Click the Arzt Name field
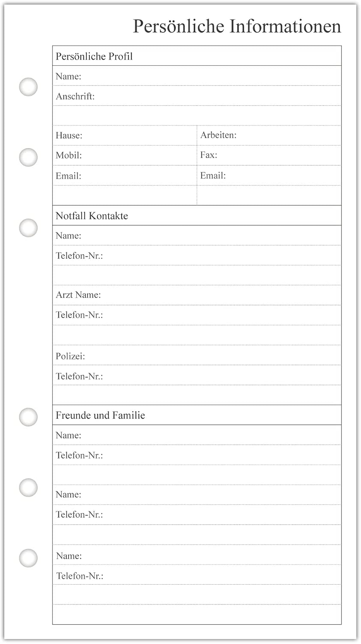Image resolution: width=361 pixels, height=644 pixels. pos(197,295)
